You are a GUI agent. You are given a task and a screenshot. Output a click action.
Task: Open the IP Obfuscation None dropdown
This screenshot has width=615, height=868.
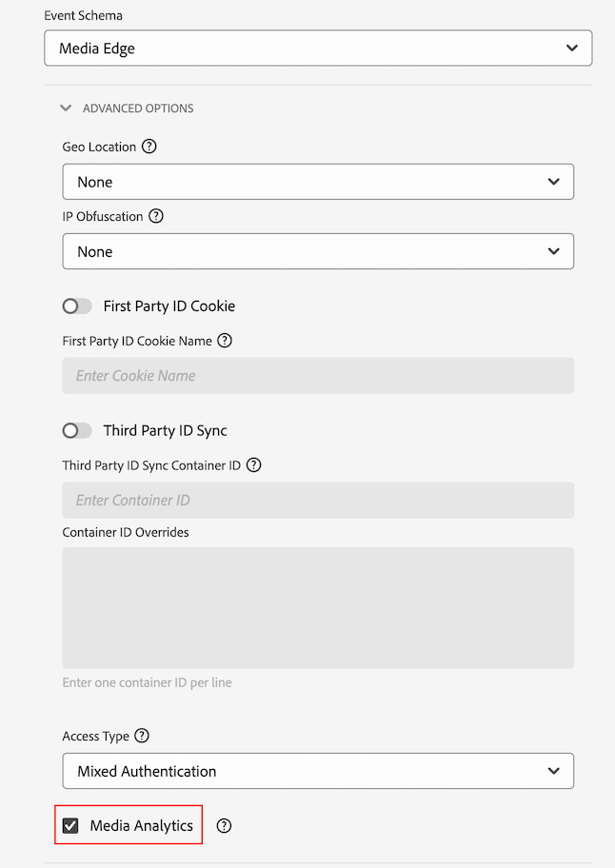[318, 251]
